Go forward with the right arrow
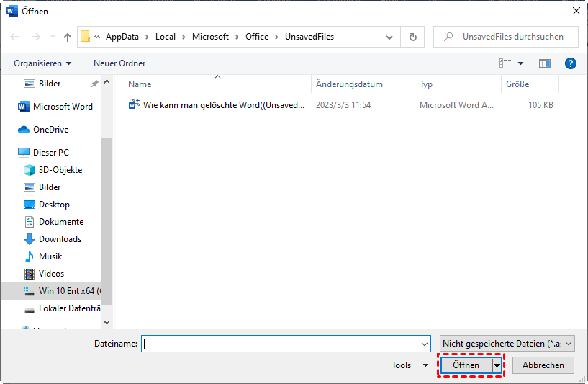The image size is (588, 384). [35, 37]
